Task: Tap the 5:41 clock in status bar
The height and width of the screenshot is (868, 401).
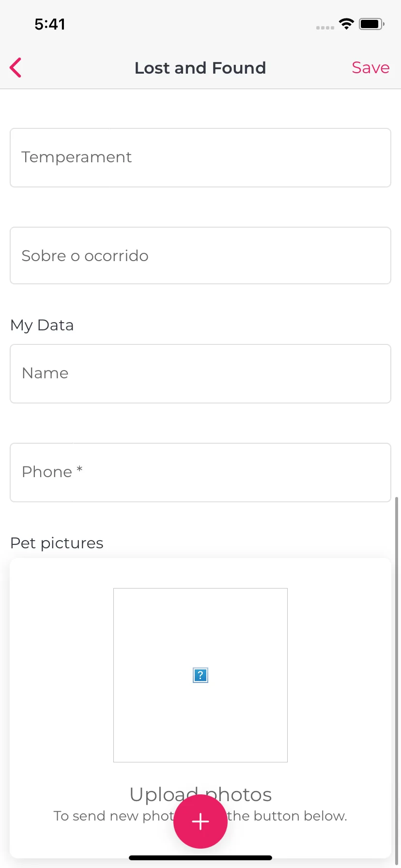Action: tap(50, 24)
